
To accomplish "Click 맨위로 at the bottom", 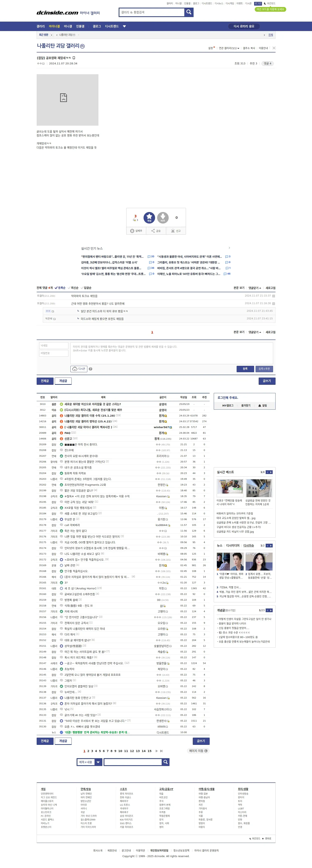I will point(267,839).
